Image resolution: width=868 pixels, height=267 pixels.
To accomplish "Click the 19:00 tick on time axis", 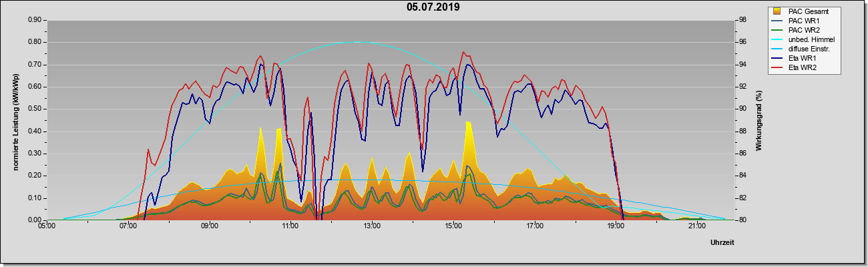I will (x=616, y=227).
